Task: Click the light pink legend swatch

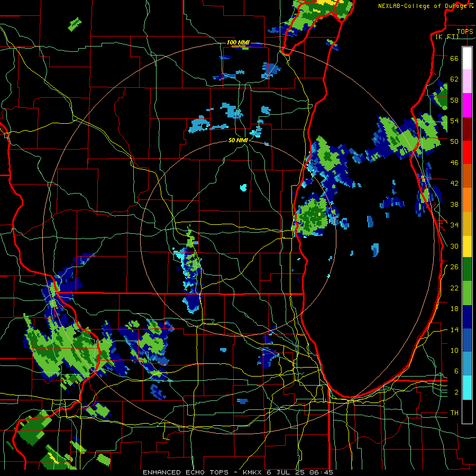Action: pyautogui.click(x=467, y=81)
